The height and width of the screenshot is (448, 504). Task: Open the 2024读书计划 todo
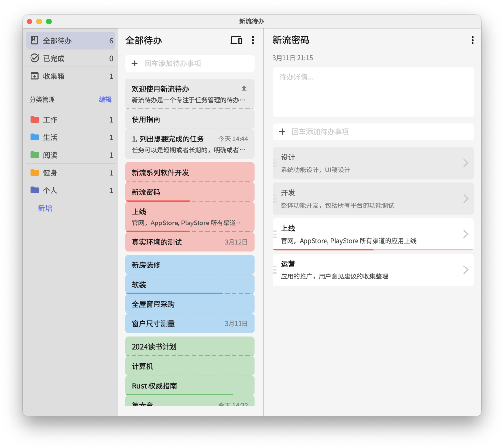point(189,346)
